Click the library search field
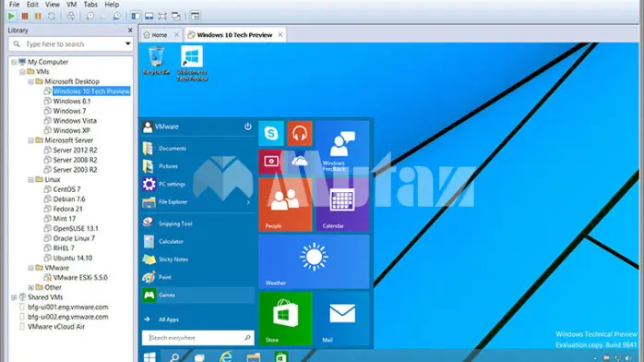Viewport: 644px width, 362px height. point(71,43)
